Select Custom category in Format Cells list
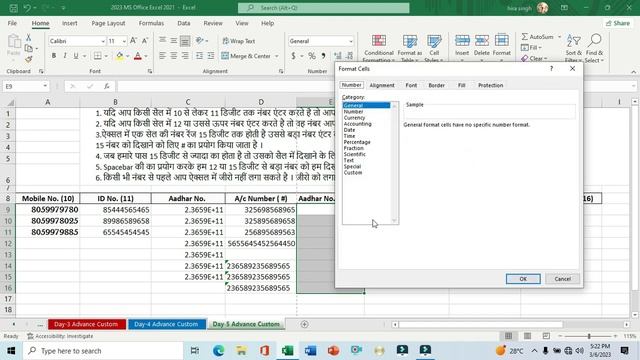This screenshot has height=360, width=640. (353, 173)
